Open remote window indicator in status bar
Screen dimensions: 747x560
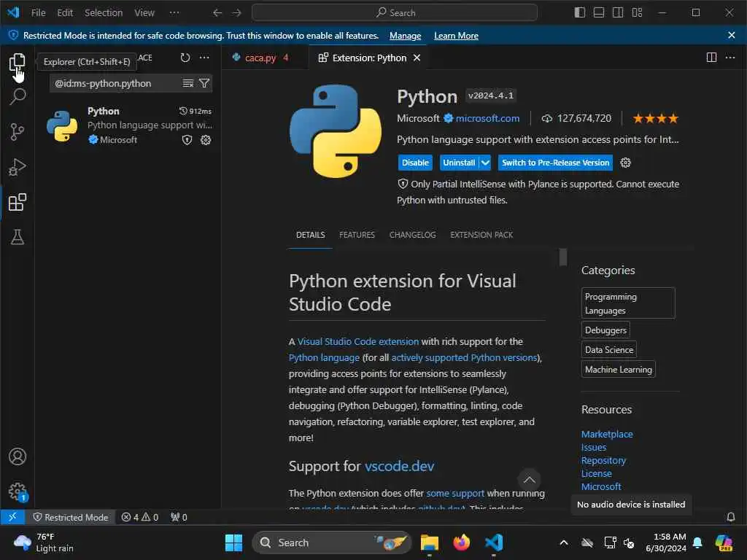[13, 517]
